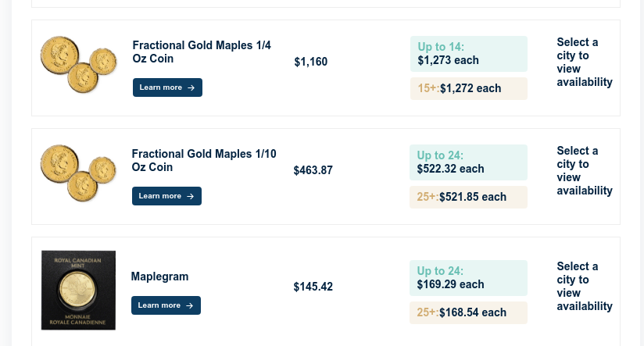Click the arrow icon on the Maplegram Learn more button
Screen dimensions: 644x346
pyautogui.click(x=189, y=305)
